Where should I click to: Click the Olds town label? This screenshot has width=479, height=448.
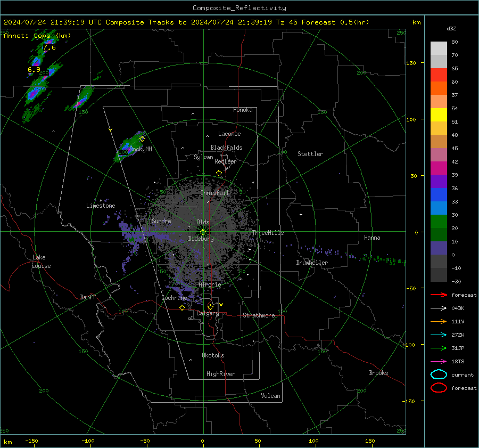click(x=203, y=222)
